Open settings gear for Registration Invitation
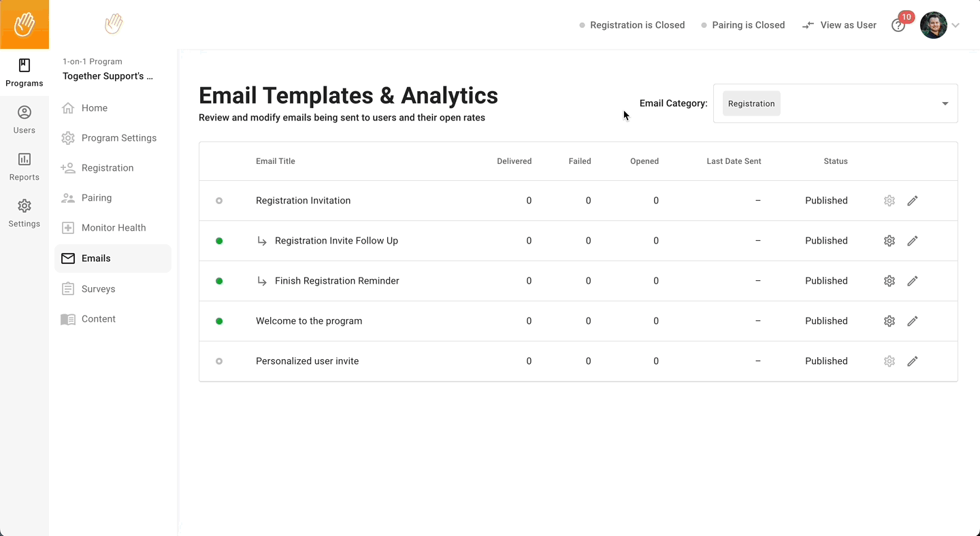Image resolution: width=980 pixels, height=536 pixels. click(x=889, y=201)
